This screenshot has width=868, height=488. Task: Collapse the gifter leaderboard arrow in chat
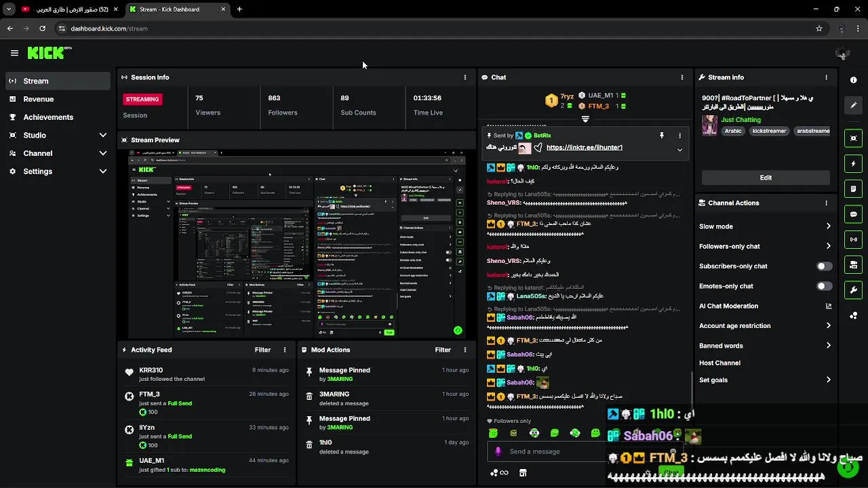point(585,119)
